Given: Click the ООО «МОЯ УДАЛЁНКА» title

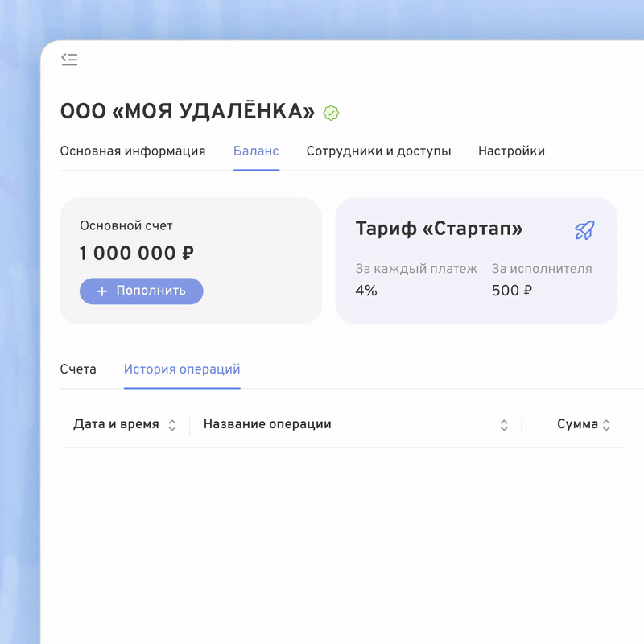Looking at the screenshot, I should [x=188, y=111].
